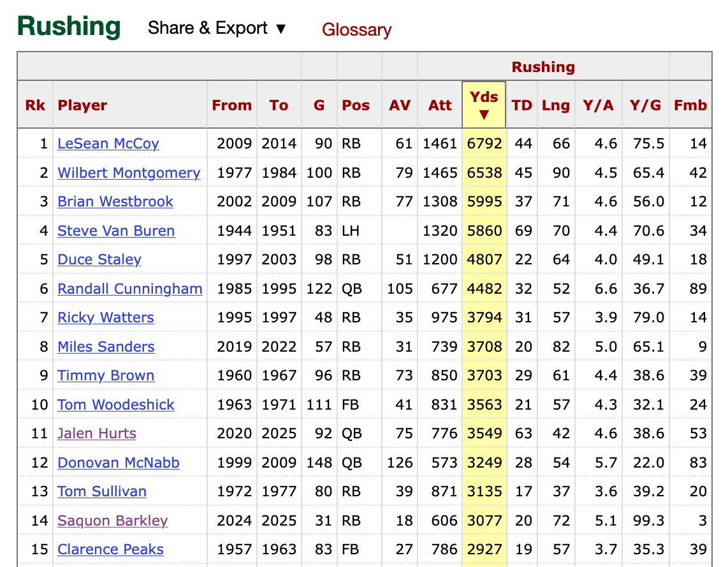The height and width of the screenshot is (567, 728).
Task: Sort by the G column header
Action: click(x=319, y=105)
